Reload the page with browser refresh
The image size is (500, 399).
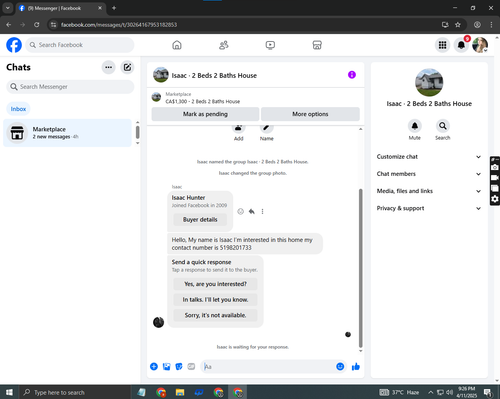(37, 25)
